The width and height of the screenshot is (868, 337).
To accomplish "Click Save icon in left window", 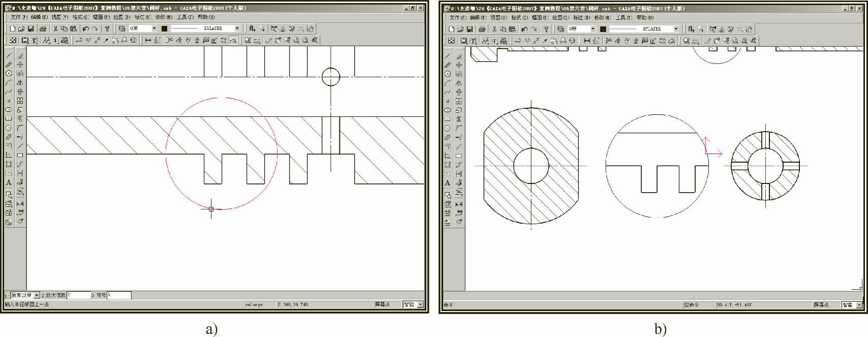I will [x=30, y=28].
